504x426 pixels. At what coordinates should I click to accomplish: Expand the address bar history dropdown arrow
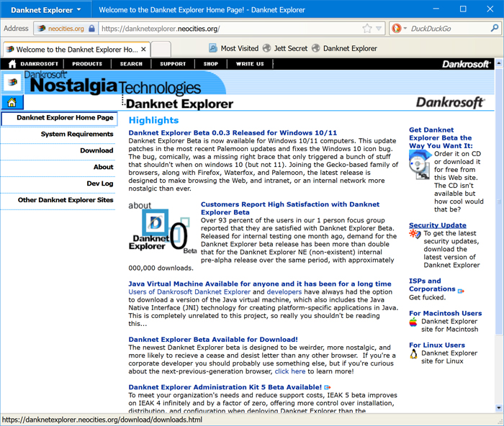[380, 29]
